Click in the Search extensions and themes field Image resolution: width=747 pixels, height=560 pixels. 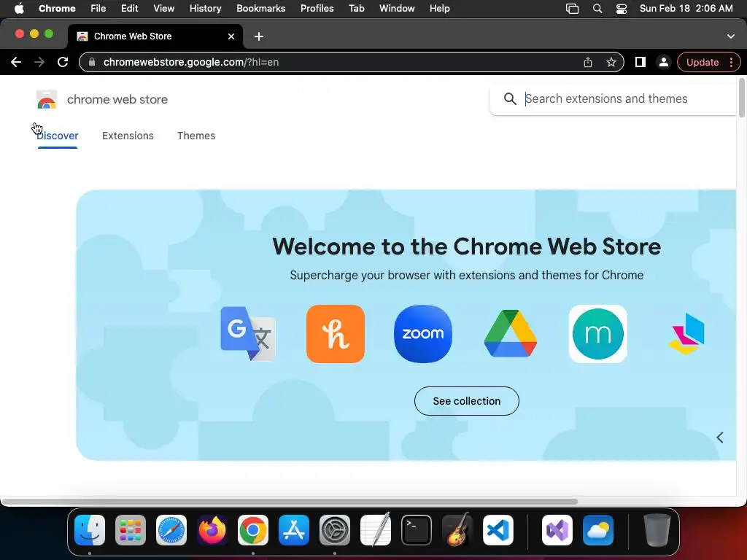coord(614,98)
